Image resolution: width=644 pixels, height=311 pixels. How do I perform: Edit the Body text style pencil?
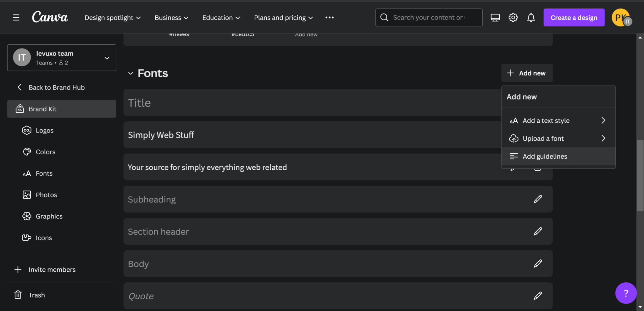pos(538,263)
